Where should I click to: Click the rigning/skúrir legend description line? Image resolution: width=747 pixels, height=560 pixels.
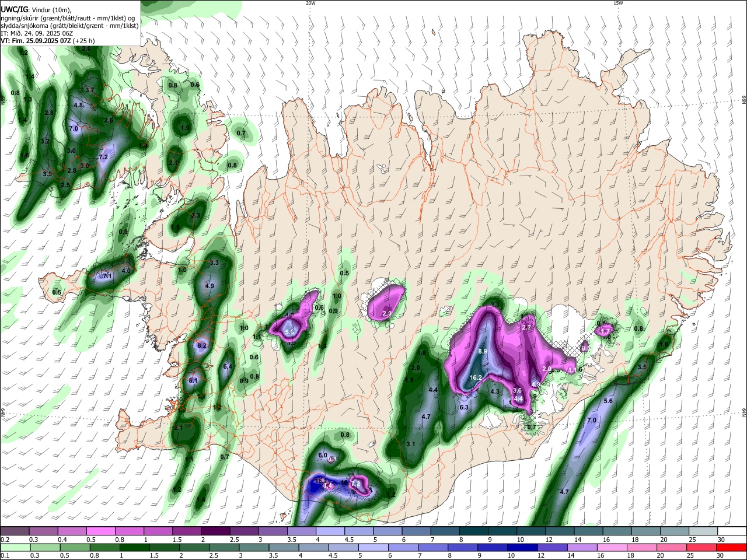67,17
